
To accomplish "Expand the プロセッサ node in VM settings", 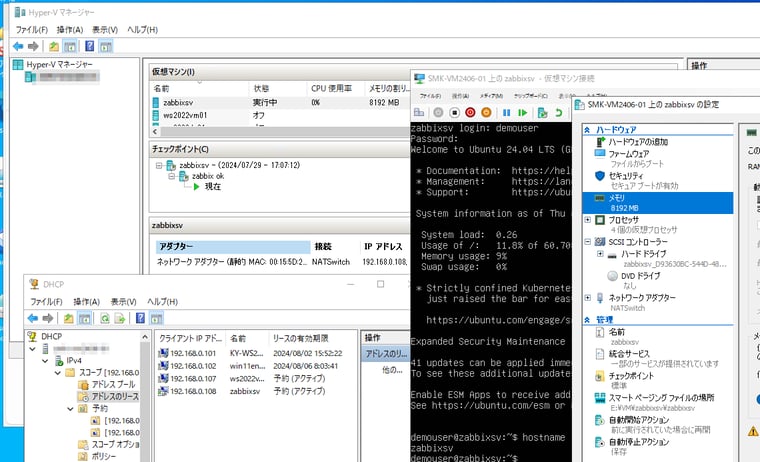I will coord(587,220).
